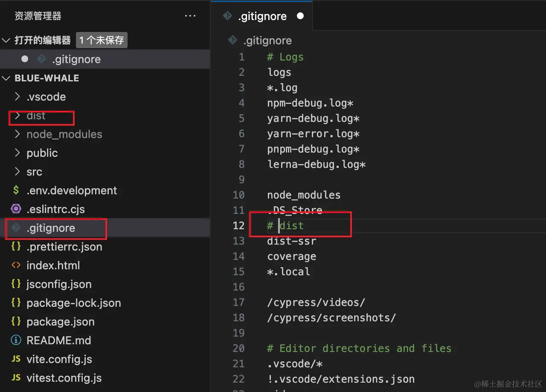Viewport: 546px width, 392px height.
Task: Click the dollar icon of .env.development
Action: point(16,190)
